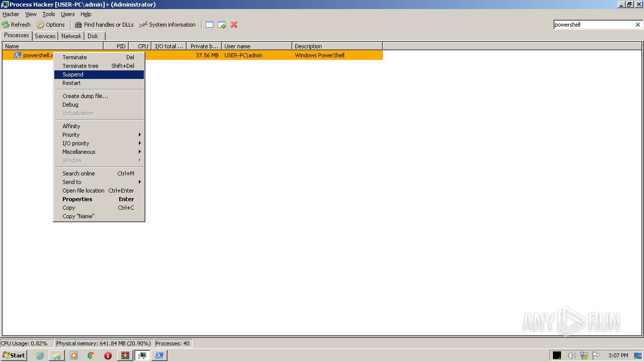The image size is (644, 362).
Task: Choose Copy "Name" in context menu
Action: (x=99, y=216)
